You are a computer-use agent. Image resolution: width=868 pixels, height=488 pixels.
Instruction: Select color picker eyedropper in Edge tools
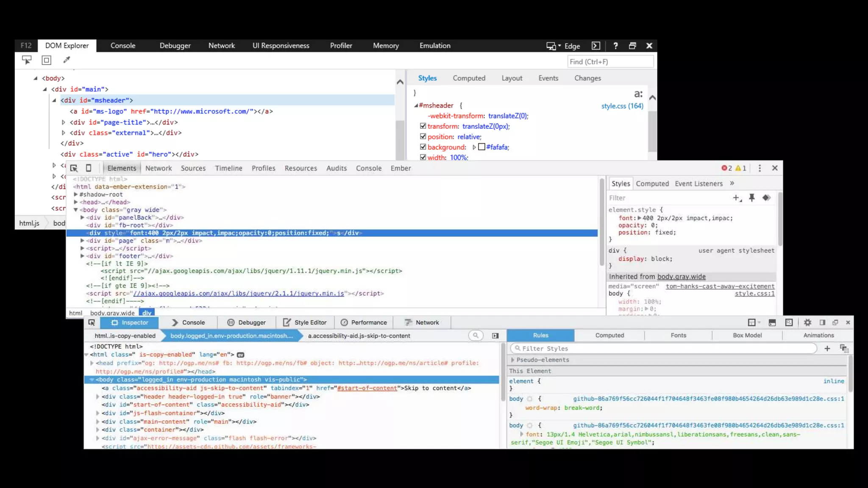pyautogui.click(x=67, y=60)
